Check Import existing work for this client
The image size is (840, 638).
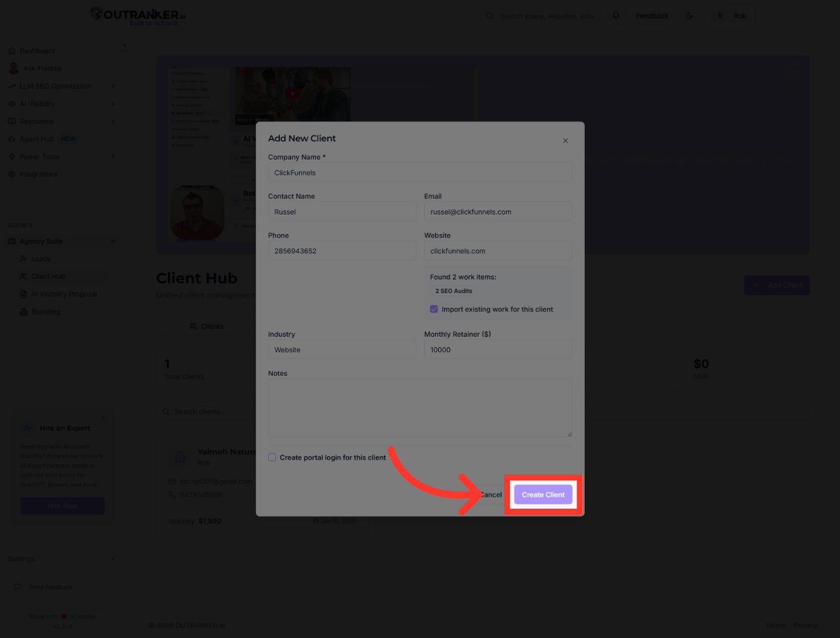tap(434, 309)
